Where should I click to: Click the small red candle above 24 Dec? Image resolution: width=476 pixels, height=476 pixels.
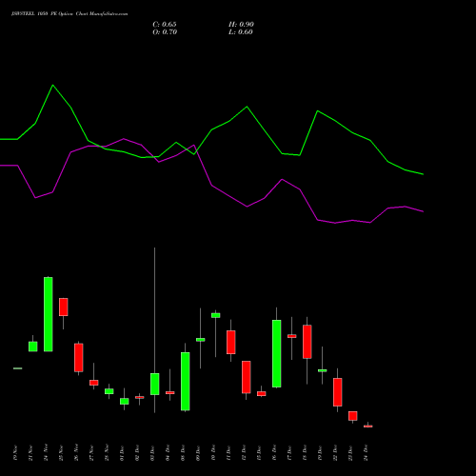coord(368,426)
